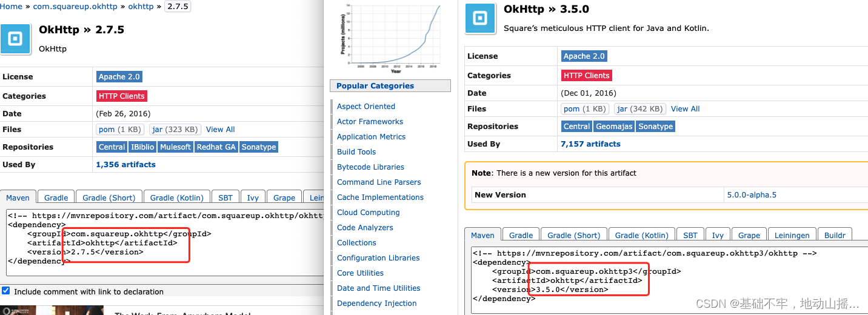Download the pom (1 KB) file for 3.5.0

click(x=585, y=108)
